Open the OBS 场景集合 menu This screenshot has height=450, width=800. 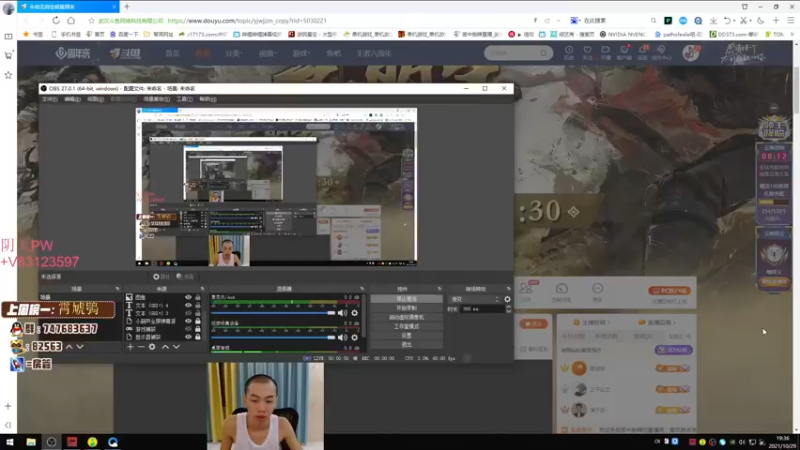point(157,99)
